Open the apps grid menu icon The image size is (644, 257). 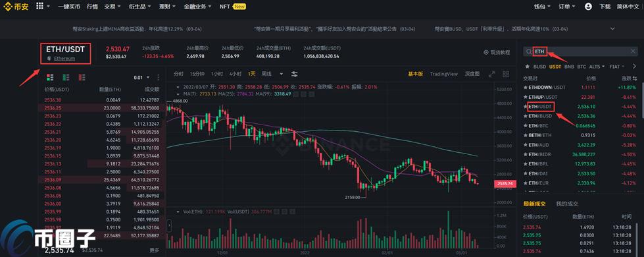[40, 6]
